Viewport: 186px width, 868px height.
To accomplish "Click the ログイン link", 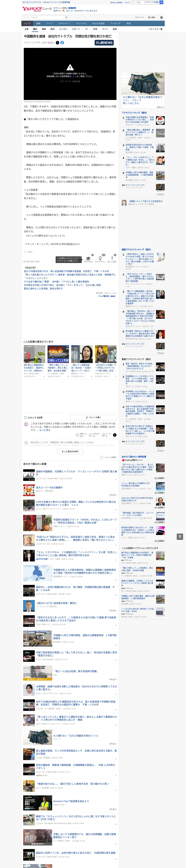I will pos(57,11).
